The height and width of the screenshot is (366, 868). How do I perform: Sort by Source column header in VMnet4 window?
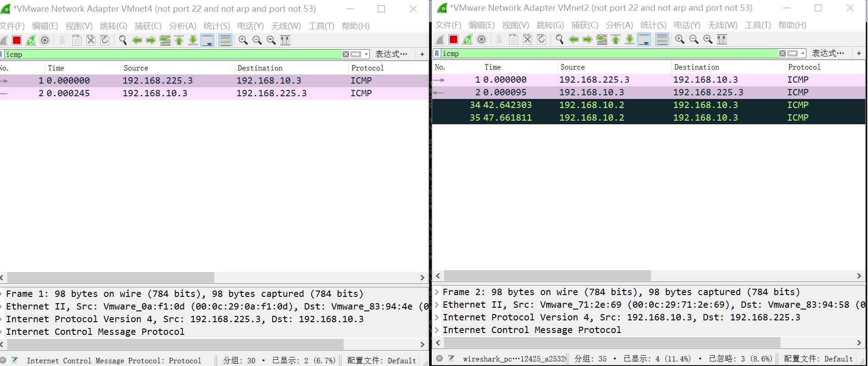178,68
